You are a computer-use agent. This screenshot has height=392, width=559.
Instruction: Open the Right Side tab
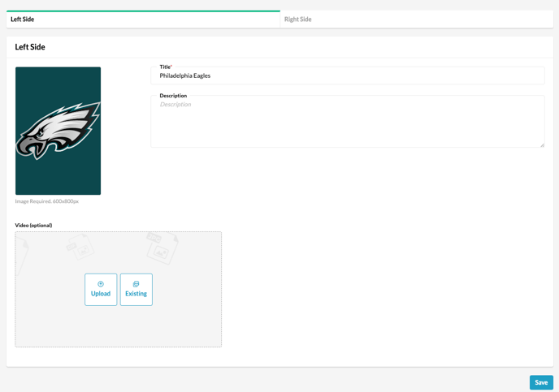[416, 19]
